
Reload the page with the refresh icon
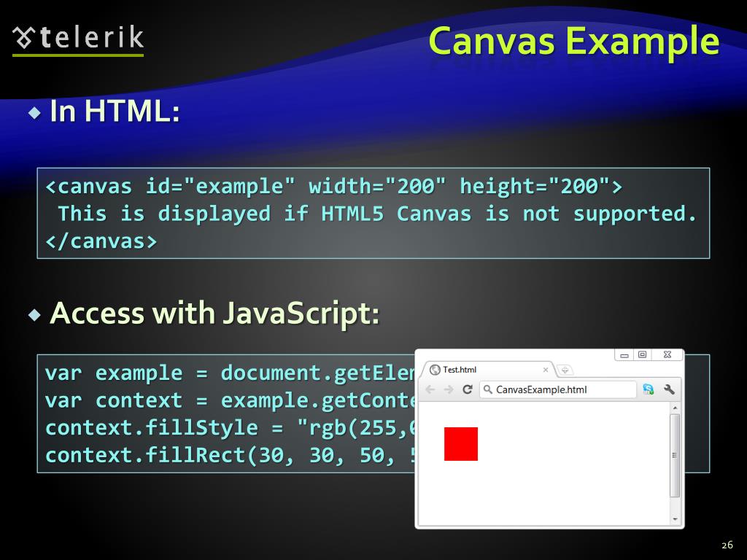tap(468, 389)
